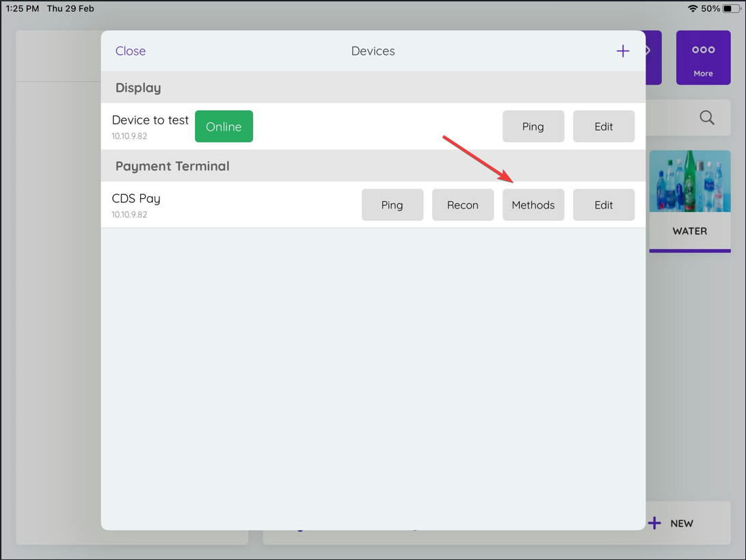This screenshot has height=560, width=746.
Task: Open Methods for CDS Pay
Action: pos(533,204)
